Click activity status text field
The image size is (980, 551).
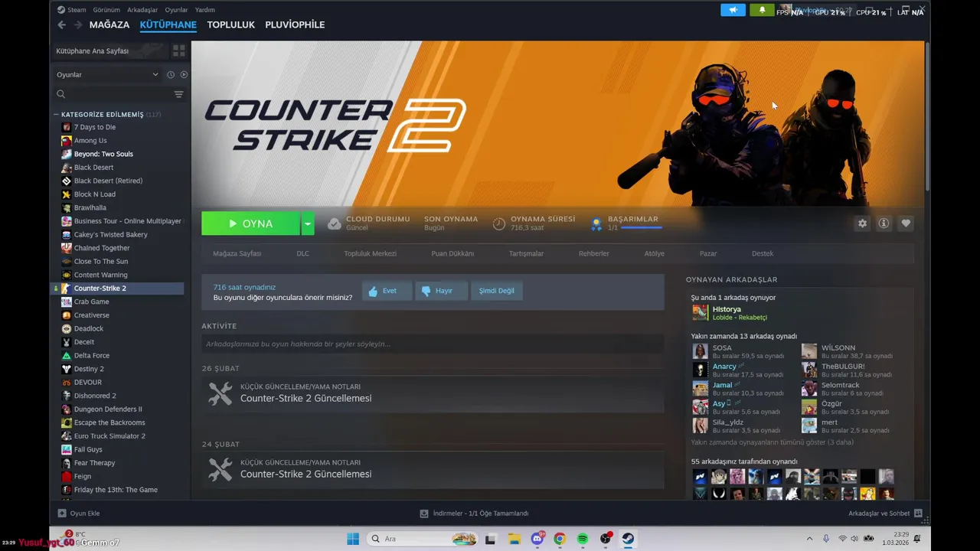click(x=433, y=344)
